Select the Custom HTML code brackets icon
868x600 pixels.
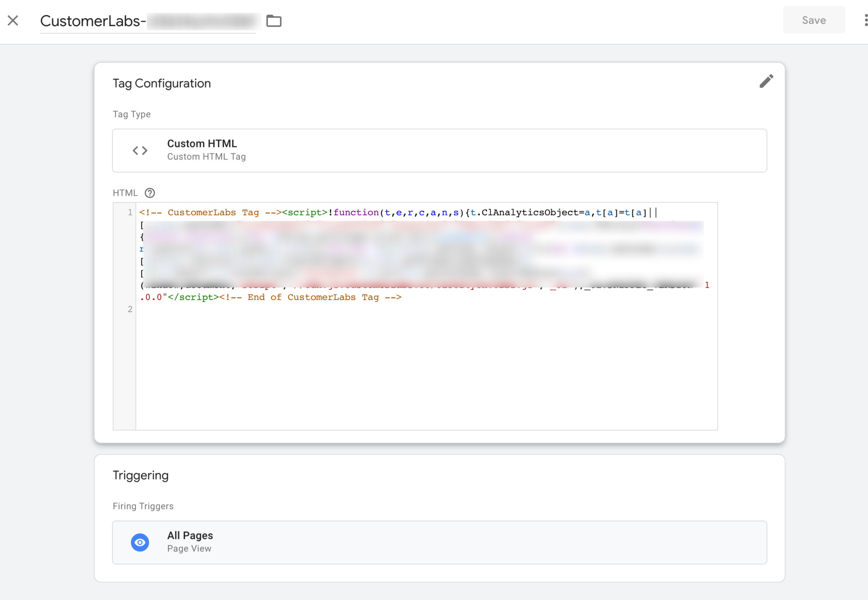pos(140,150)
